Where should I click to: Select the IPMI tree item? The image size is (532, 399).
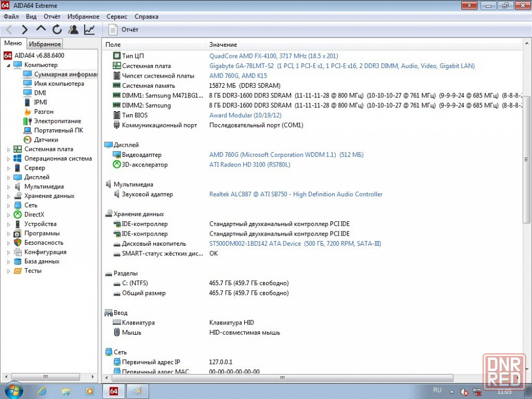pos(40,102)
